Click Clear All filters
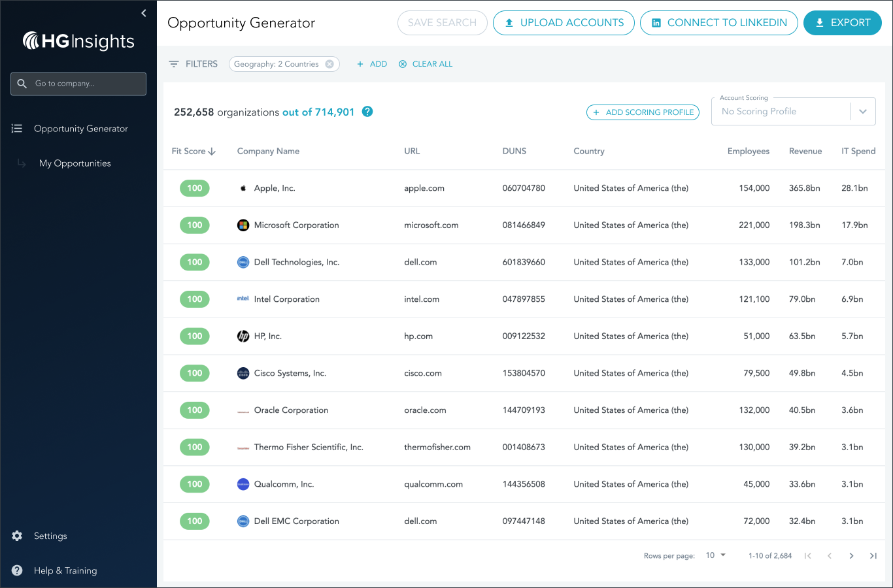 [x=426, y=64]
